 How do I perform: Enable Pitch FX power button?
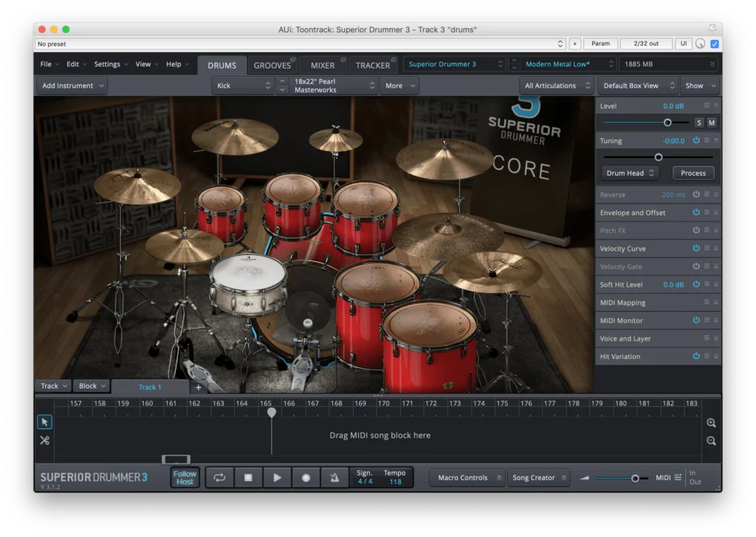(x=696, y=230)
